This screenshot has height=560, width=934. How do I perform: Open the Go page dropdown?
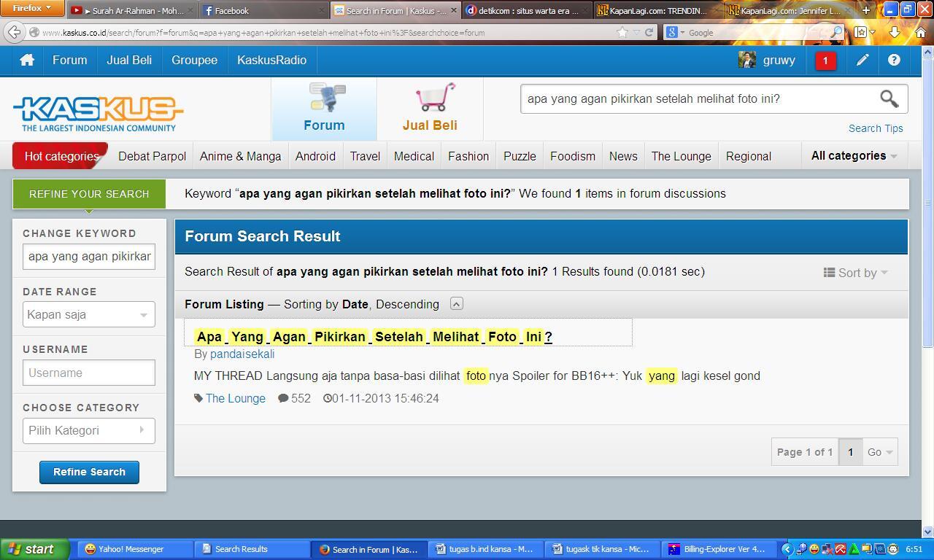pyautogui.click(x=879, y=452)
